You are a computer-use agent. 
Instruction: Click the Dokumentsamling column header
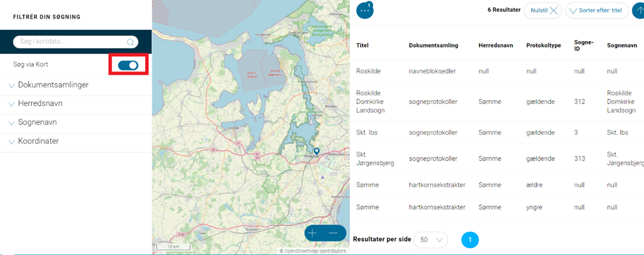click(x=433, y=46)
